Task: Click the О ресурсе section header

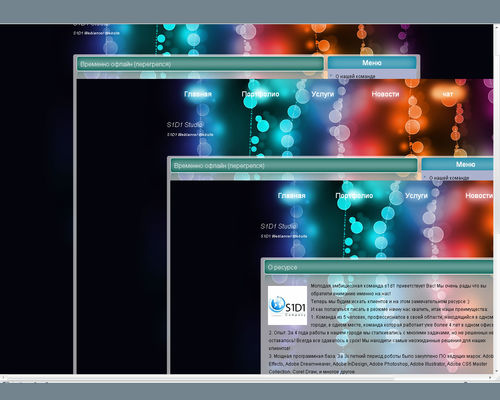Action: 379,267
